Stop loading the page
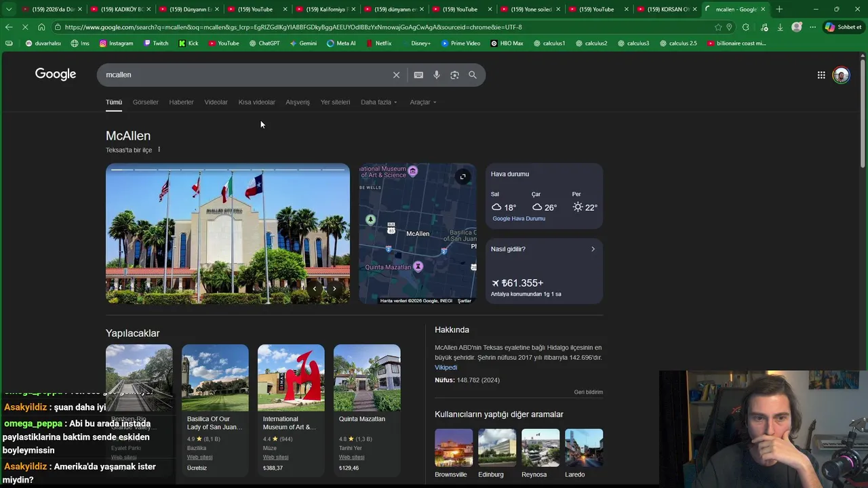This screenshot has width=868, height=488. [x=25, y=27]
